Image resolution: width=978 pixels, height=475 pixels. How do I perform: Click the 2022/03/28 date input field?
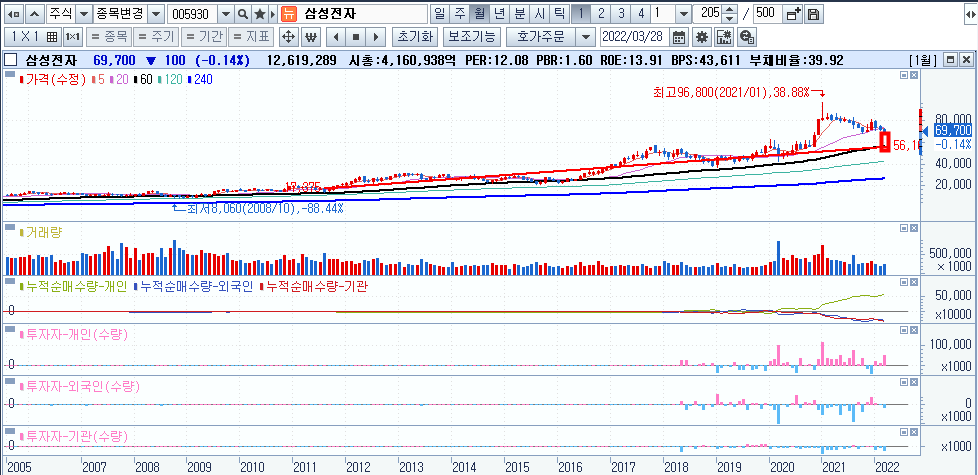pyautogui.click(x=636, y=37)
